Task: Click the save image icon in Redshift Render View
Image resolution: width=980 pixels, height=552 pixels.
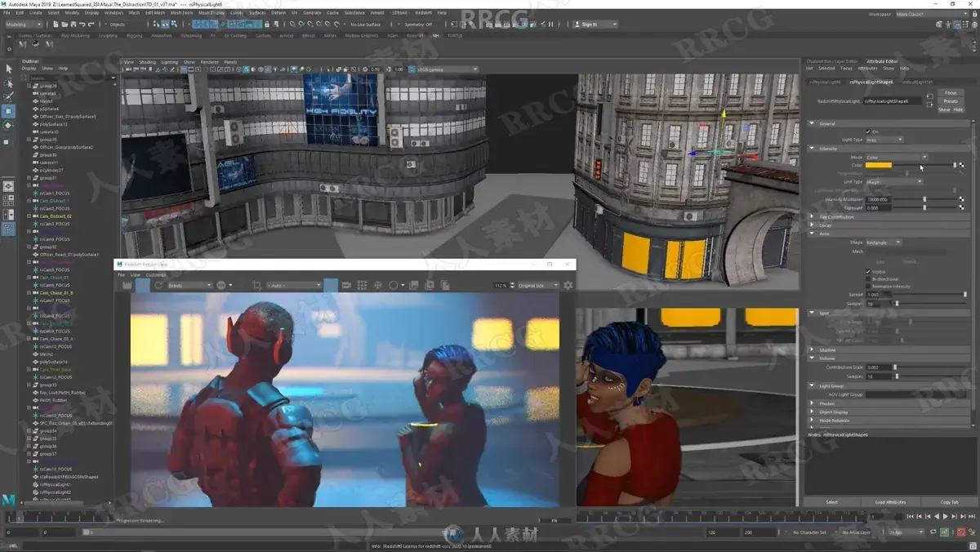Action: [x=414, y=286]
